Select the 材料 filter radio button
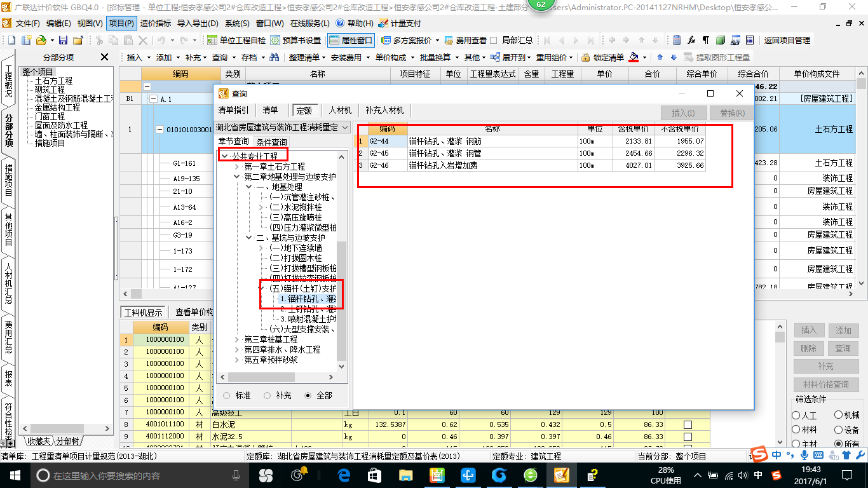The width and height of the screenshot is (868, 488). [796, 430]
